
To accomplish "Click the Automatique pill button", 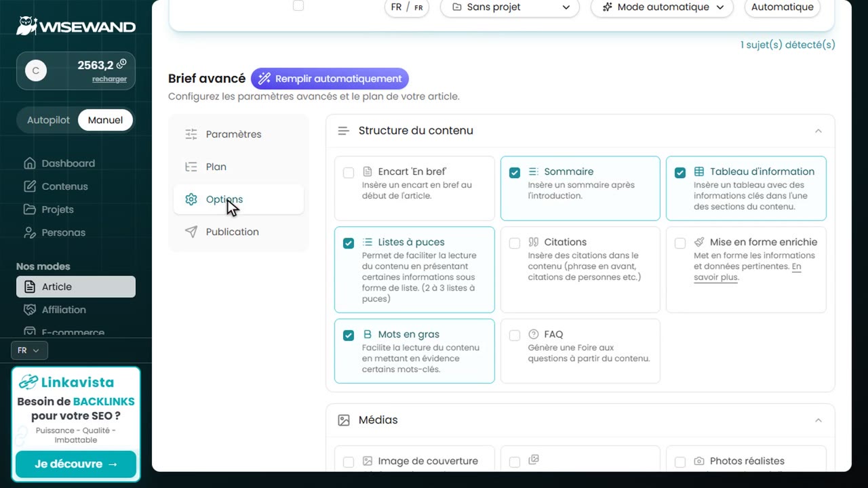I will point(783,7).
